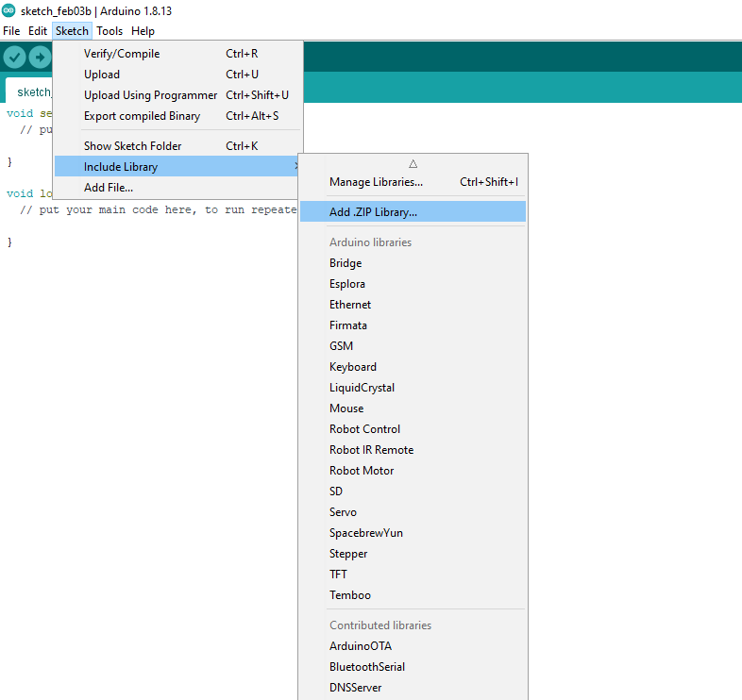Open the Tools menu
The width and height of the screenshot is (742, 700).
[110, 31]
